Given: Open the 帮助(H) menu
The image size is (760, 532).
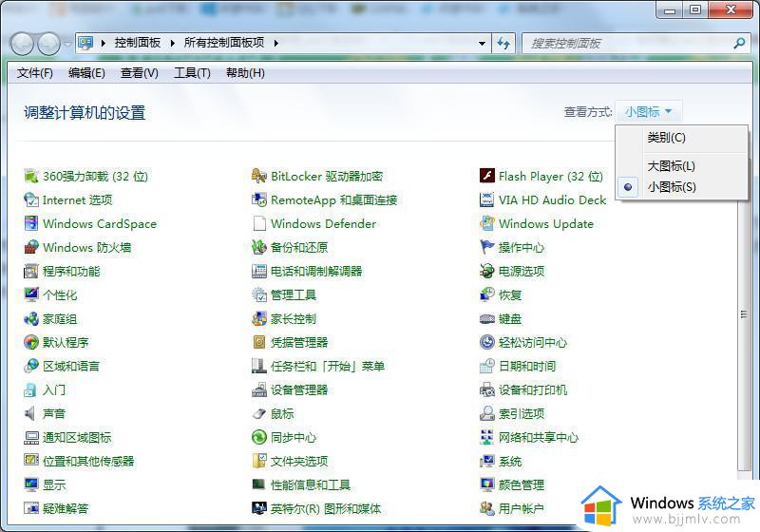Looking at the screenshot, I should pos(245,73).
